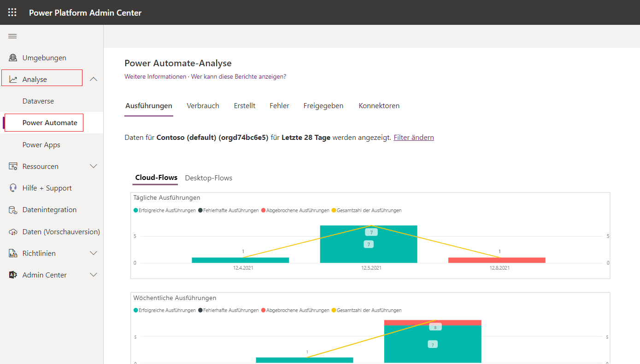The height and width of the screenshot is (364, 640).
Task: Go to Umgebungen
Action: pos(44,58)
